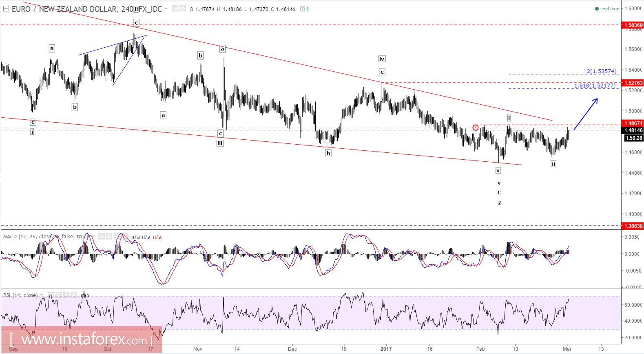644x354 pixels.
Task: Select the 1.58369 price level label
Action: (633, 25)
